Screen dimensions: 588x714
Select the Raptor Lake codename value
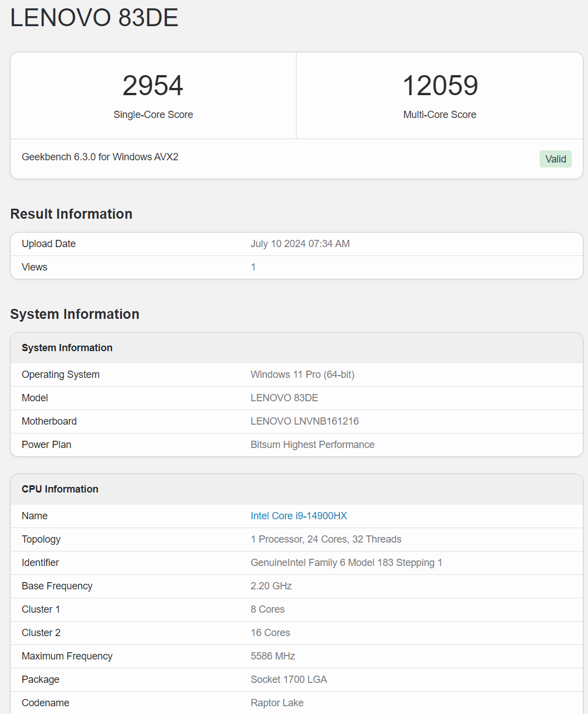(277, 703)
